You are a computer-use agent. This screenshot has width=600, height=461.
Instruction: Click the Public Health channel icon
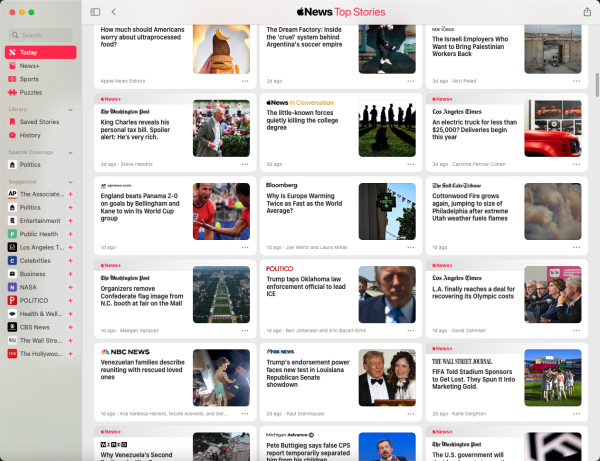coord(12,234)
